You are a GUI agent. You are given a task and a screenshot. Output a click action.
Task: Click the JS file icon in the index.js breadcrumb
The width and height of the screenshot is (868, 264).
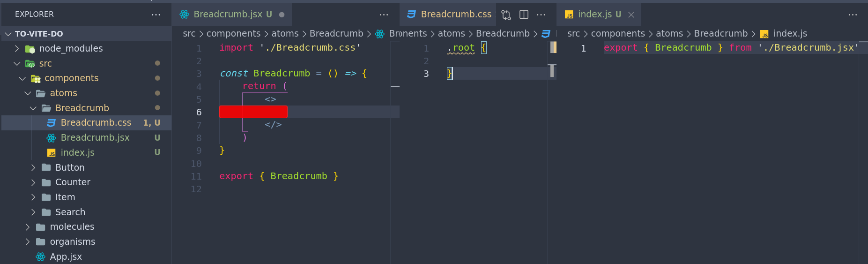tap(764, 34)
